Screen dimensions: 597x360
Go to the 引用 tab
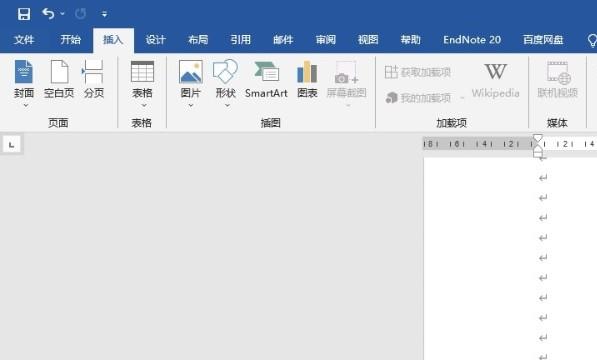pos(241,40)
